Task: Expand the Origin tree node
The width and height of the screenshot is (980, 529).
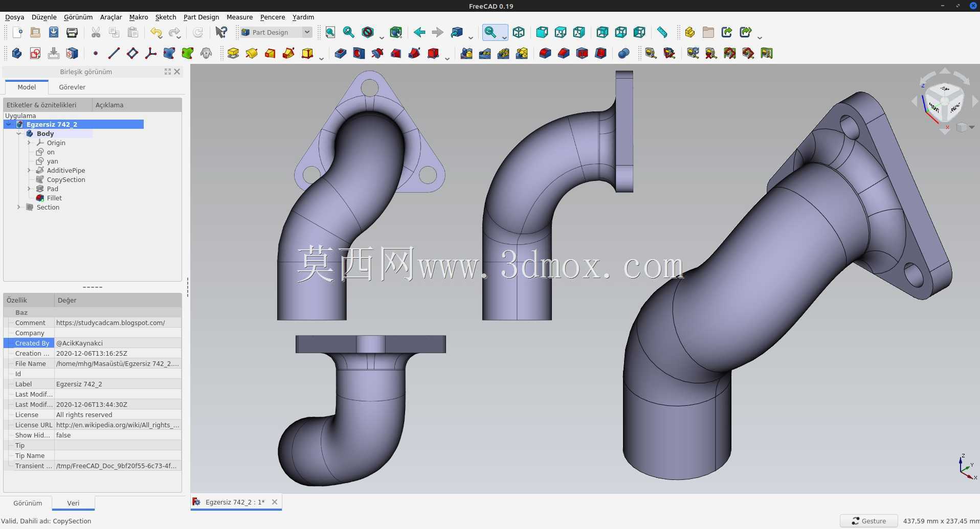Action: click(x=29, y=143)
